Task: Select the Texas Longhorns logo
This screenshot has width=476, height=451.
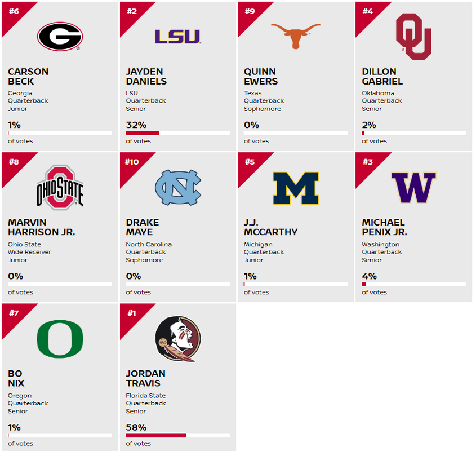Action: coord(295,35)
